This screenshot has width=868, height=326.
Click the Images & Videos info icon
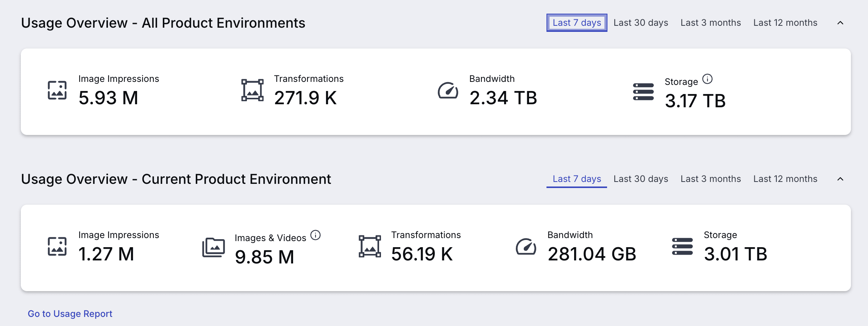point(315,235)
